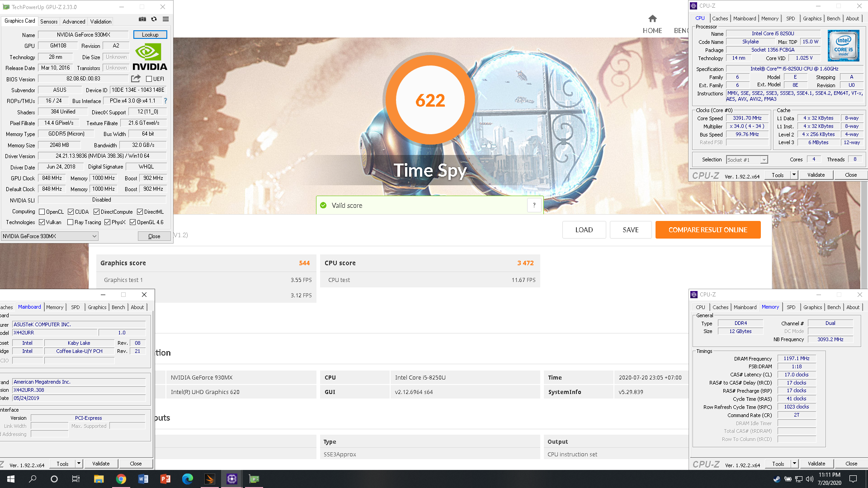Viewport: 868px width, 488px height.
Task: Toggle the DirectML checkbox
Action: click(x=140, y=212)
